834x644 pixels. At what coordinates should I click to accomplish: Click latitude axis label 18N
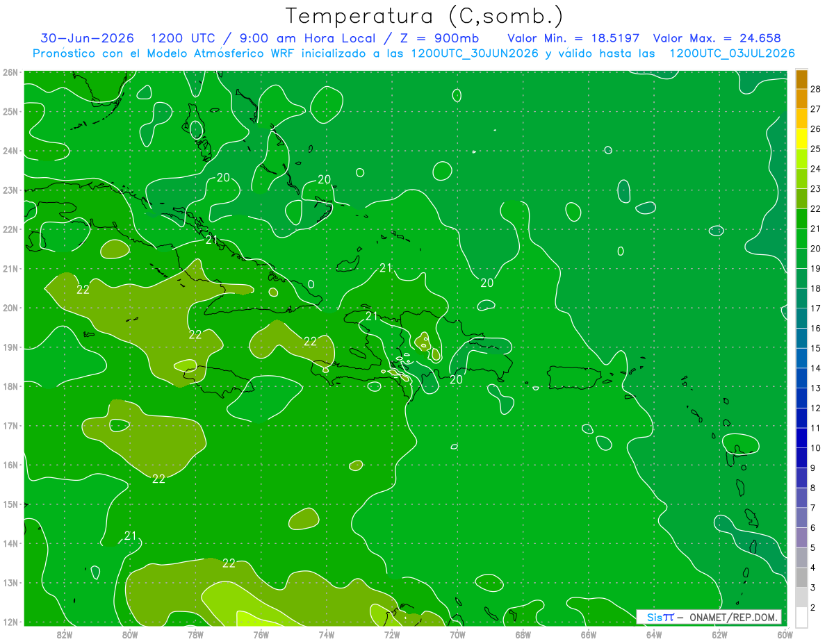[x=10, y=386]
